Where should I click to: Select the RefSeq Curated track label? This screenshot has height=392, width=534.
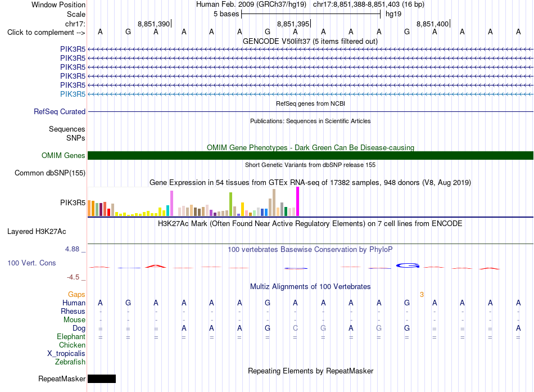(60, 112)
